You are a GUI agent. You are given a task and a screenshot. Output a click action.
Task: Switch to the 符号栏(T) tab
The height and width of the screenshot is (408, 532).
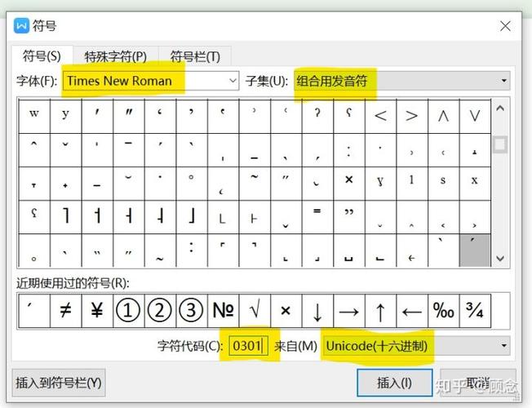(195, 56)
